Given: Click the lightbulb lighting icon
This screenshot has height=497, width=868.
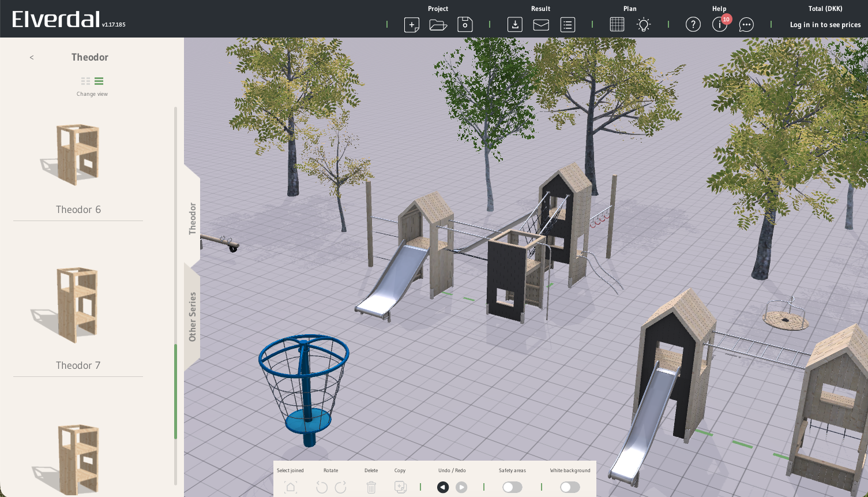Looking at the screenshot, I should click(x=644, y=25).
